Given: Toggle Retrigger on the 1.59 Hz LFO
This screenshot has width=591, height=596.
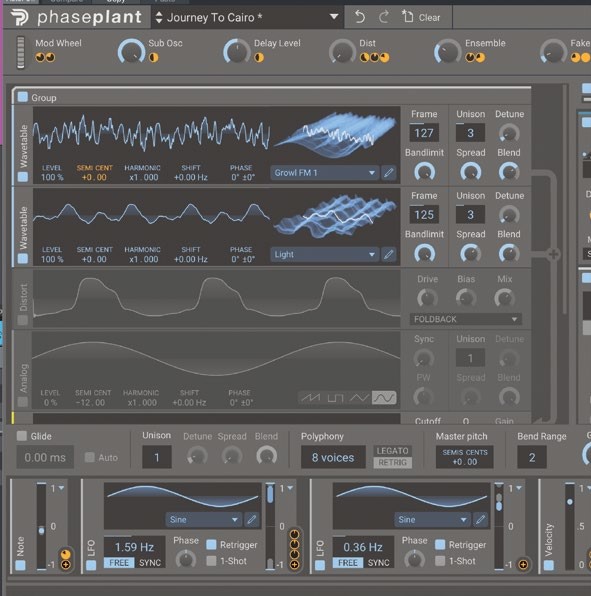Looking at the screenshot, I should tap(211, 544).
